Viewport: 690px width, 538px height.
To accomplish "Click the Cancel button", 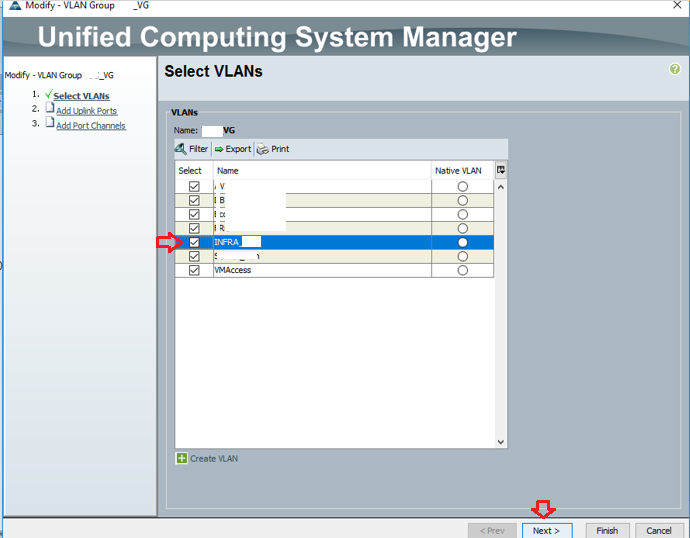I will (659, 531).
